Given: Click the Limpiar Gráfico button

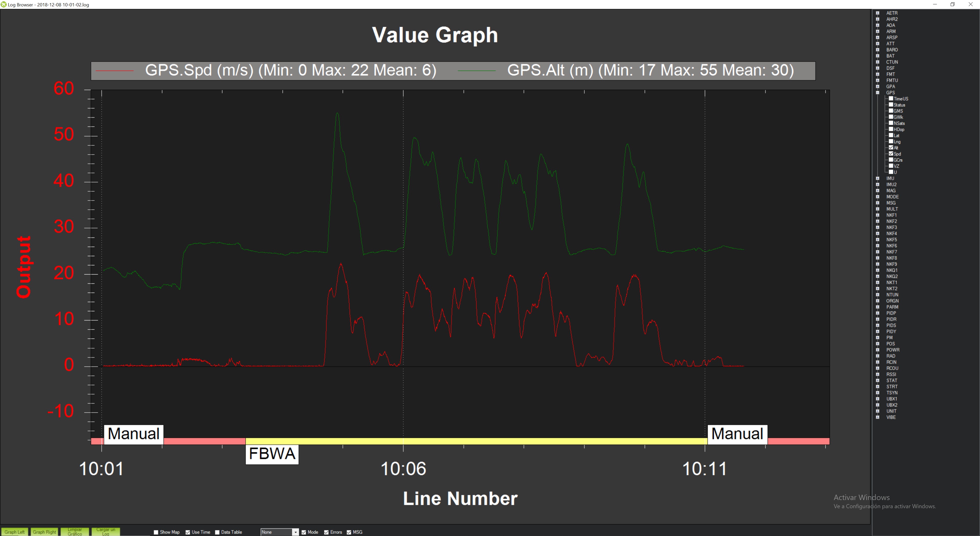Looking at the screenshot, I should click(75, 532).
